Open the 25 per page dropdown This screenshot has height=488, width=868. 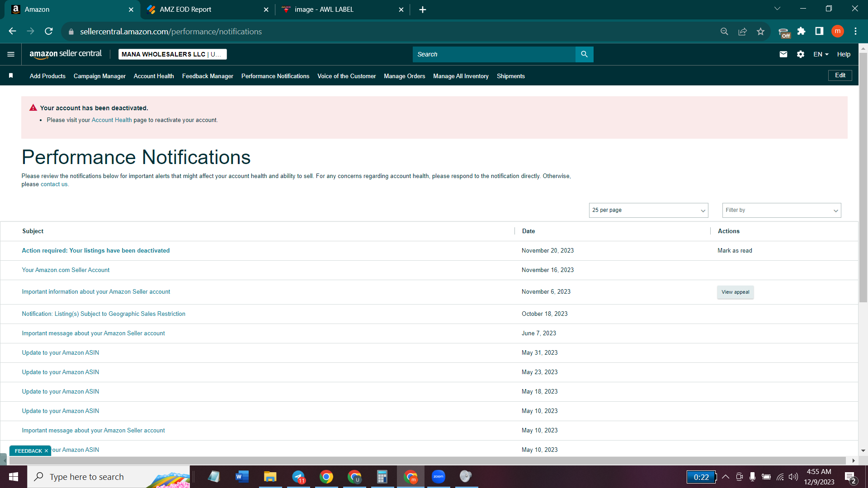648,210
